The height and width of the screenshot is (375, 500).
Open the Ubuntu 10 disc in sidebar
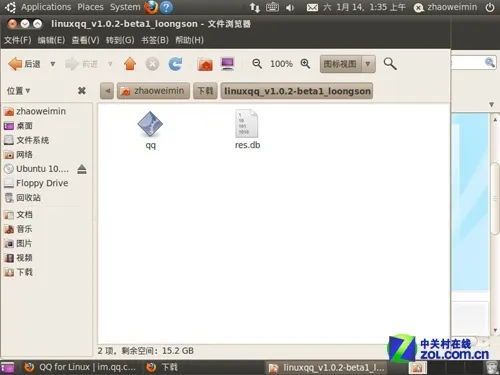point(36,169)
